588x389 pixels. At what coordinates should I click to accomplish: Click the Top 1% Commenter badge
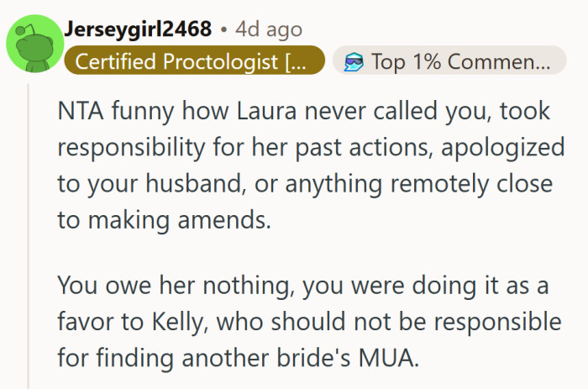point(449,61)
